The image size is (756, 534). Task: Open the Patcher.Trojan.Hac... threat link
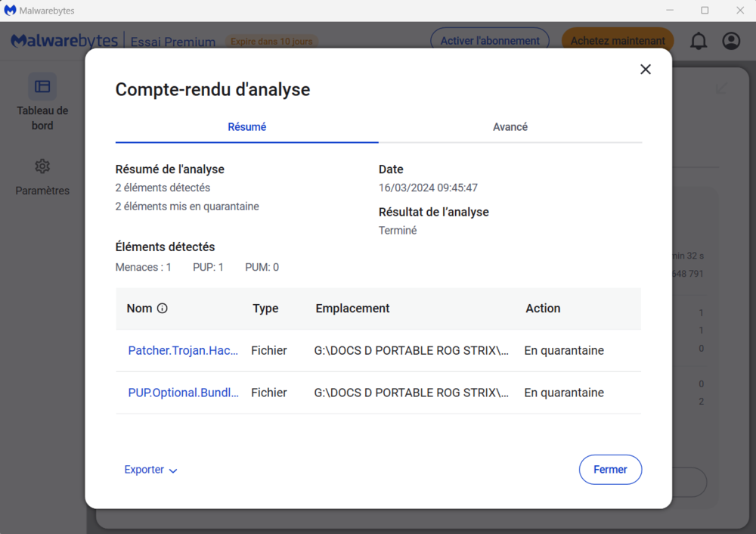tap(184, 350)
